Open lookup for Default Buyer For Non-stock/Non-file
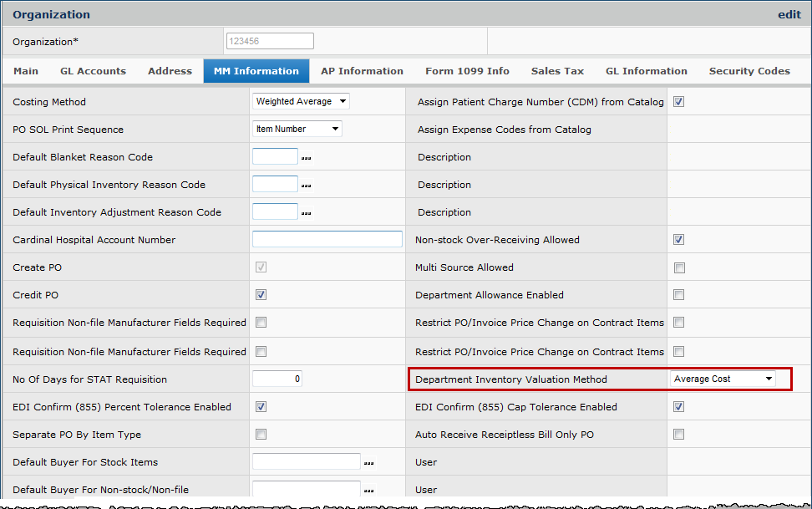 369,491
